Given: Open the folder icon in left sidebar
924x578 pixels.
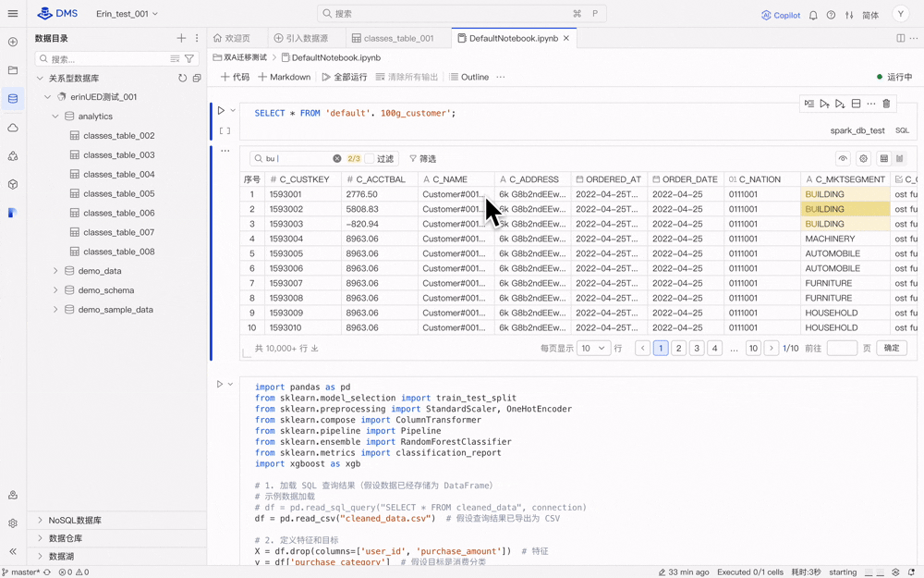Looking at the screenshot, I should pyautogui.click(x=13, y=70).
